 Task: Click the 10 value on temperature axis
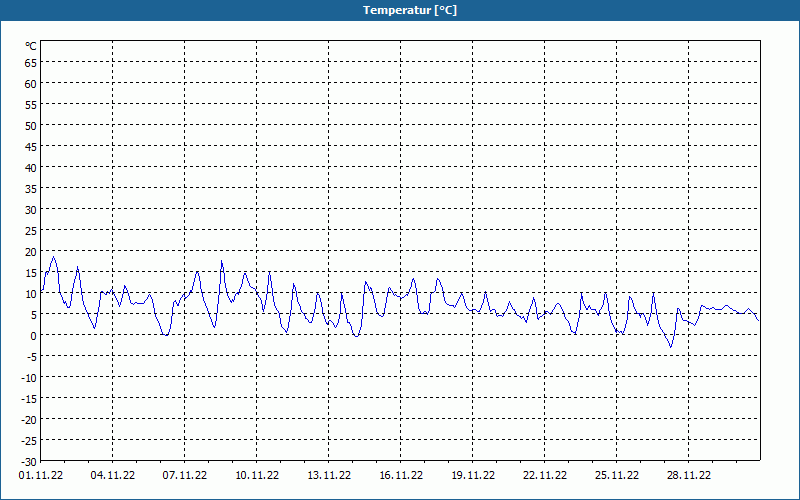click(x=31, y=294)
